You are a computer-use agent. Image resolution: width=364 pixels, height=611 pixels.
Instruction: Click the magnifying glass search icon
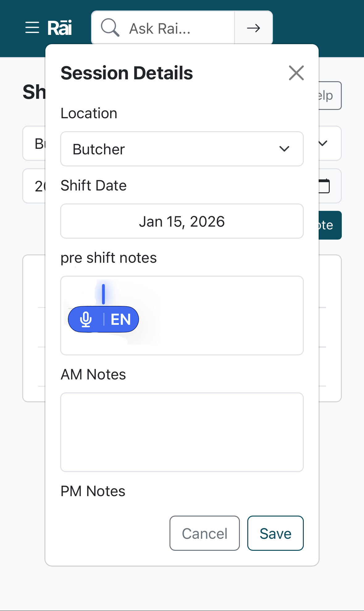tap(111, 28)
